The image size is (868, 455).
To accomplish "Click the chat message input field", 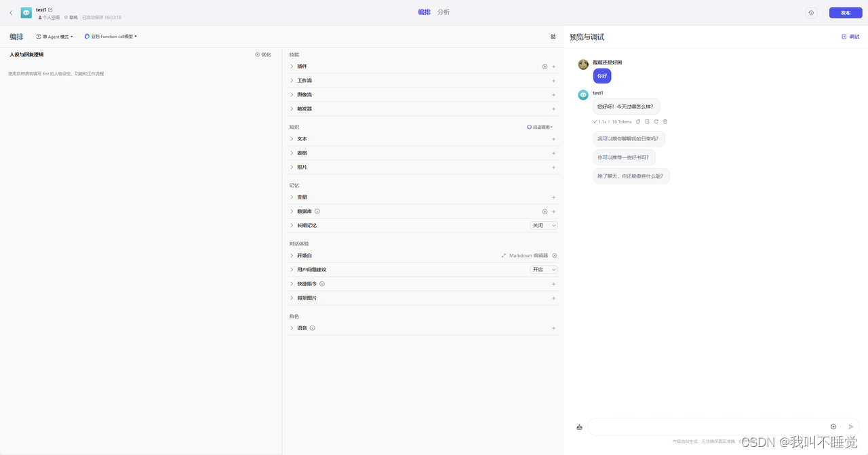I will coord(705,427).
